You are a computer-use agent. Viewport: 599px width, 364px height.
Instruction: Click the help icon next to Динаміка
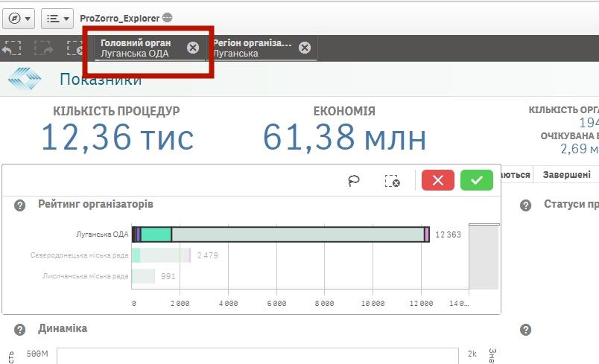pyautogui.click(x=22, y=329)
